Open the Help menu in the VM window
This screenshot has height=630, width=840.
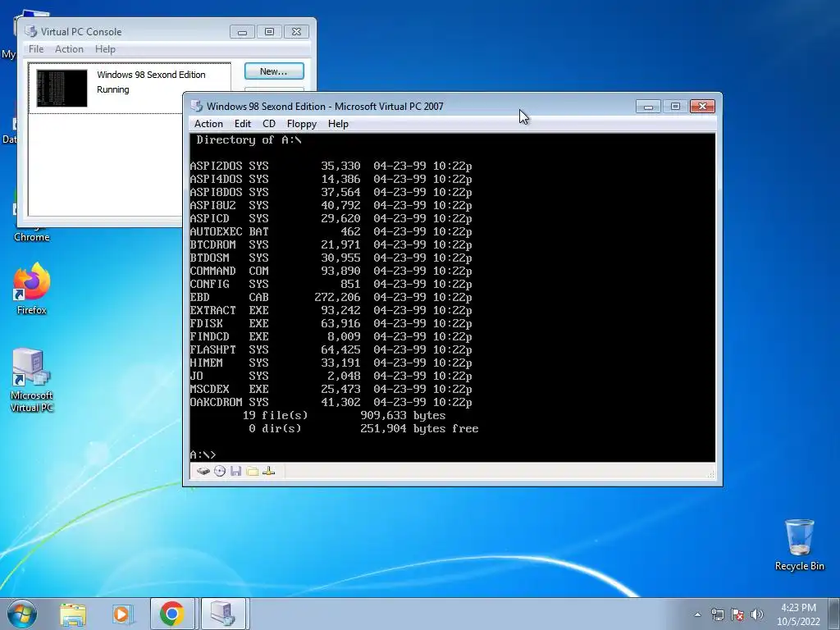[338, 124]
